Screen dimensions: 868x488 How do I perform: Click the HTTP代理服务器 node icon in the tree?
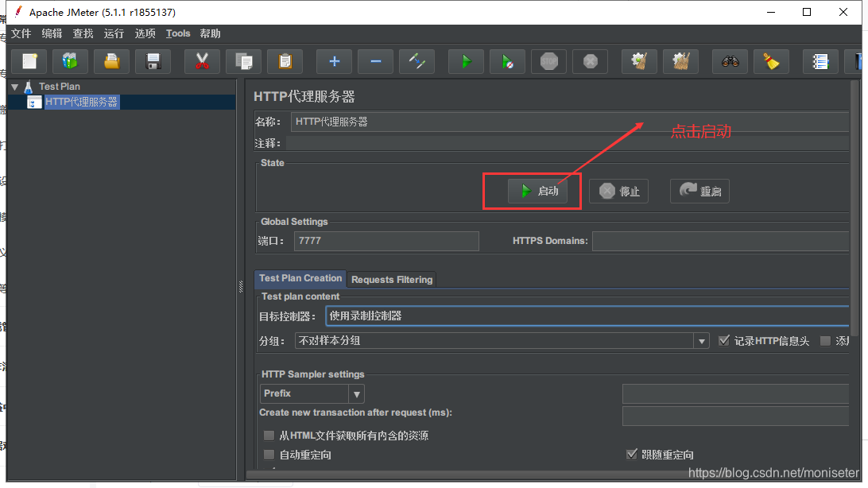coord(34,103)
